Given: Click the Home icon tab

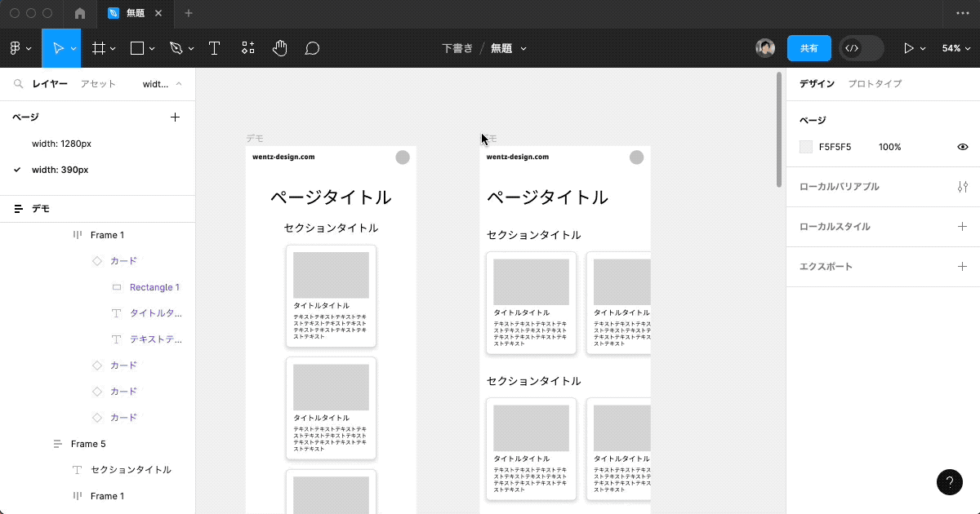Looking at the screenshot, I should tap(80, 14).
